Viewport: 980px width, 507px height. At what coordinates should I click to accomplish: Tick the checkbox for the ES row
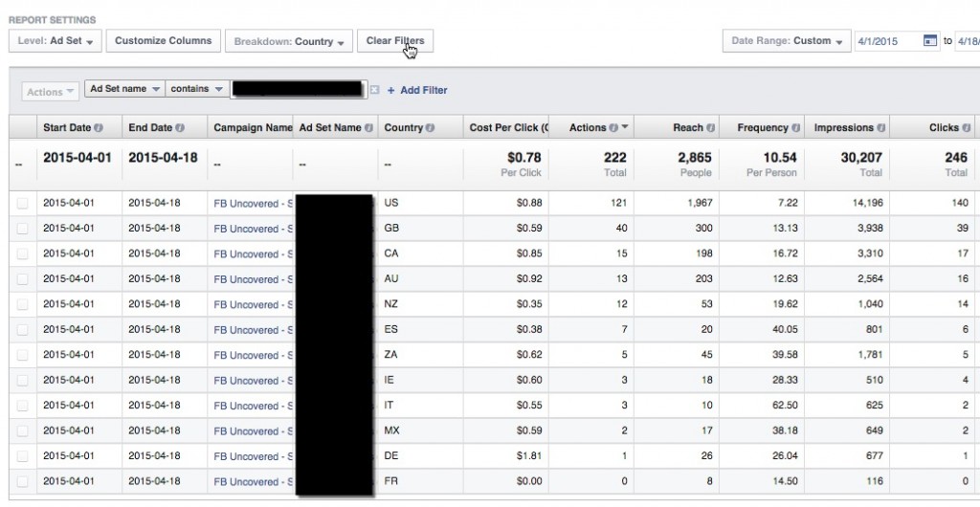23,330
